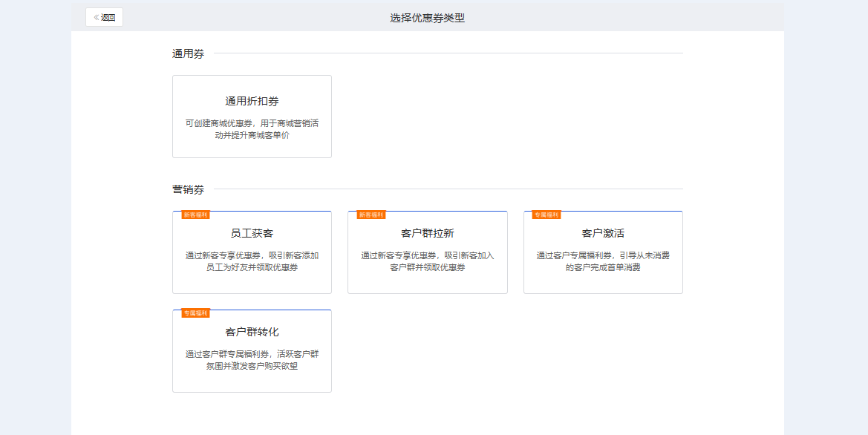Screen dimensions: 868x435
Task: Click the 专属福利 tag on 客户激活
Action: coord(546,215)
